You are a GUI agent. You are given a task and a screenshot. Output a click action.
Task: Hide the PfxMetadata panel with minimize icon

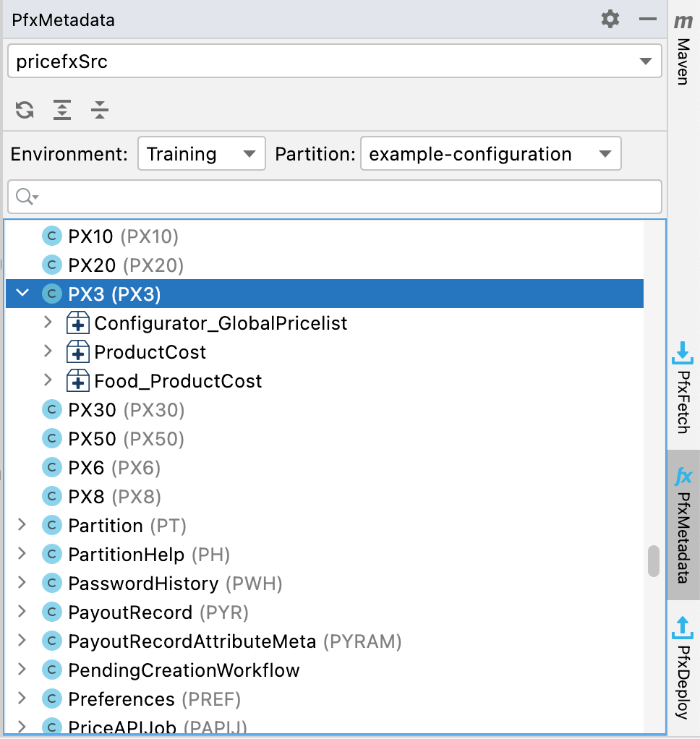tap(647, 20)
